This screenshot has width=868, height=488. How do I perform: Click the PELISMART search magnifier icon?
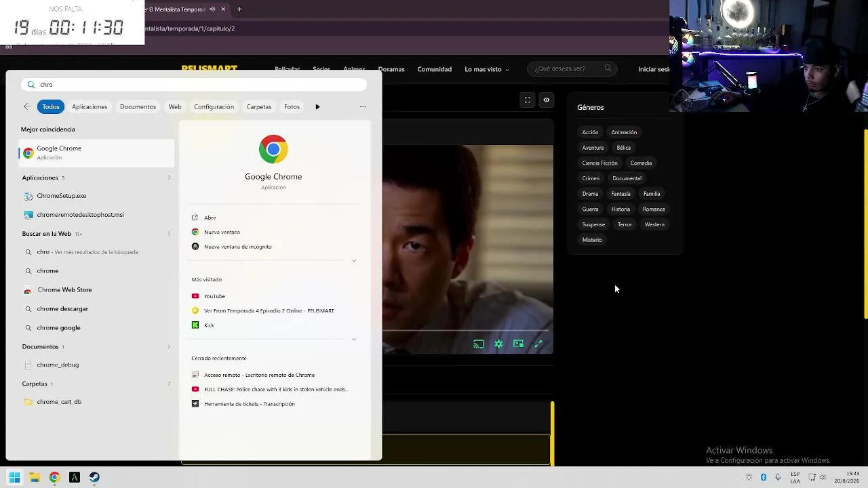tap(608, 68)
